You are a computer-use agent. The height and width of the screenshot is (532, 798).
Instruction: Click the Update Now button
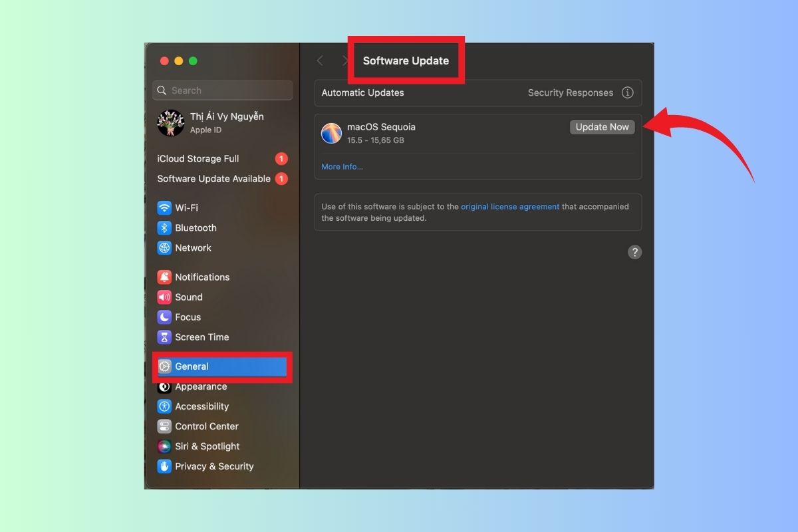point(602,127)
